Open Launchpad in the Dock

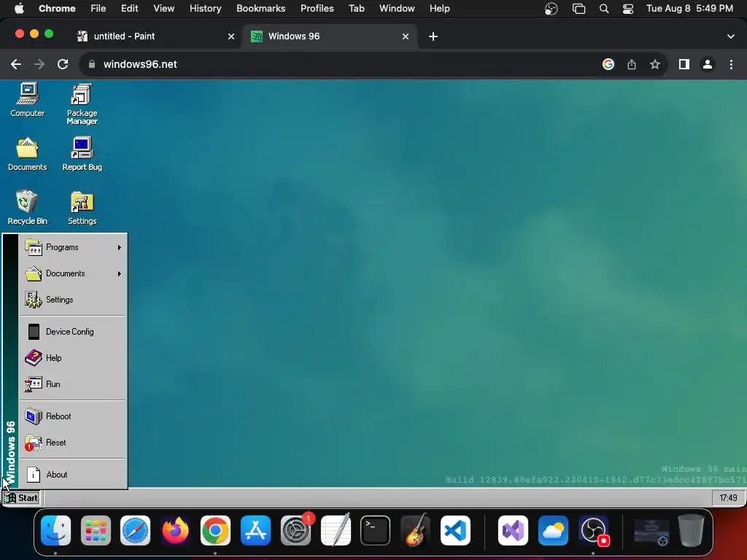[96, 531]
